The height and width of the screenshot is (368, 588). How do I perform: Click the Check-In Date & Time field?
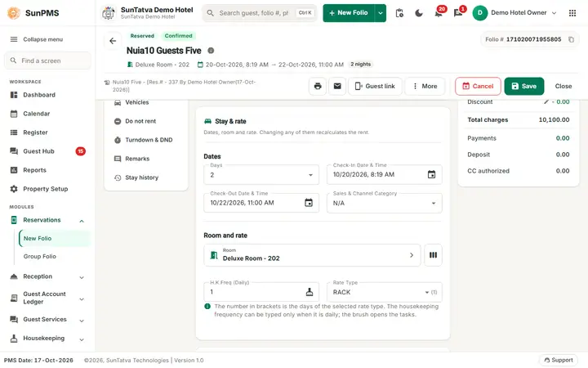pos(385,175)
